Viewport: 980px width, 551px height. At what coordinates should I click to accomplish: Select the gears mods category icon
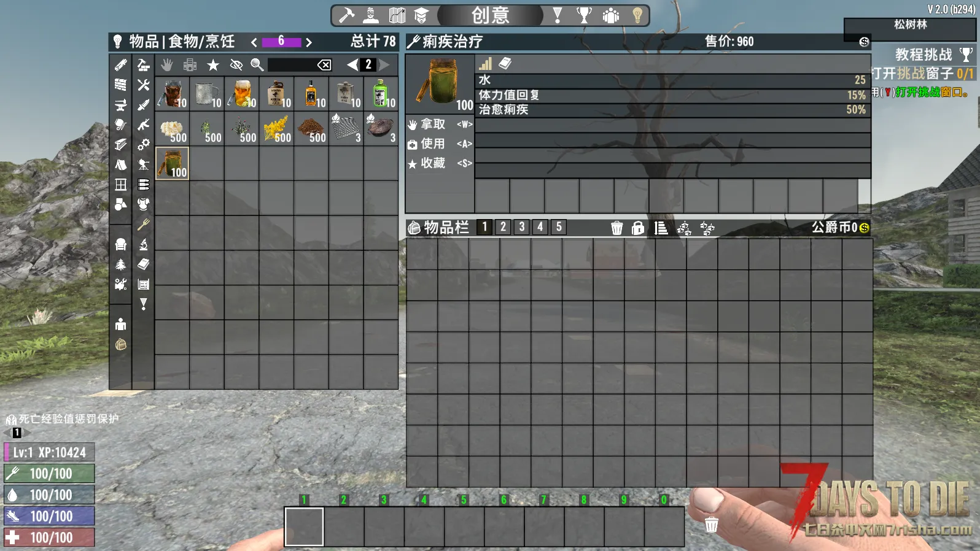click(144, 145)
